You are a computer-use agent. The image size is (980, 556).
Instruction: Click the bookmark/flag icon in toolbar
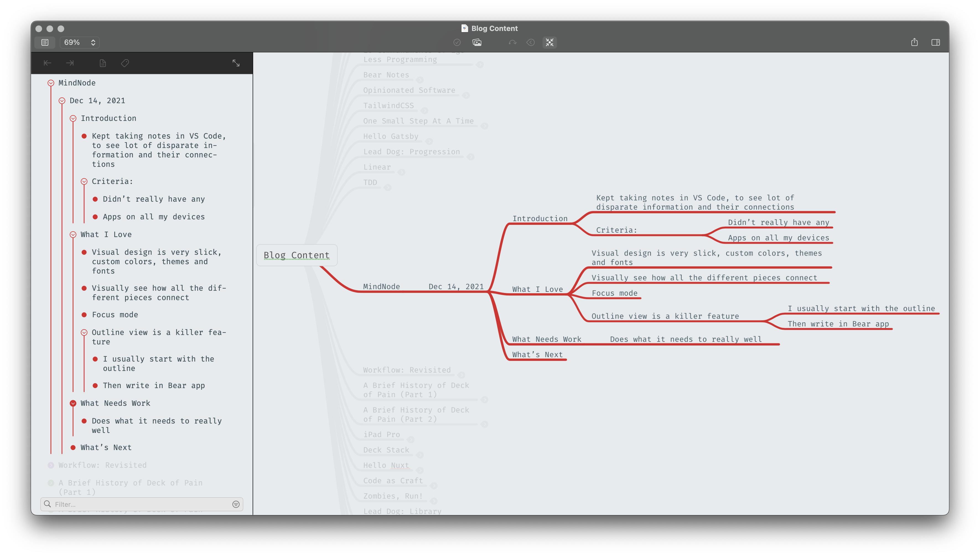tap(125, 63)
